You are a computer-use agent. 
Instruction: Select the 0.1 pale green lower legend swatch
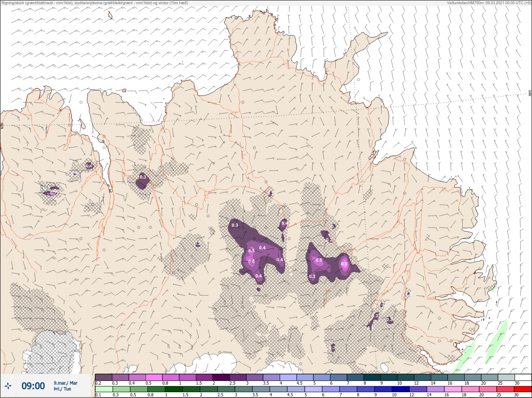pos(103,389)
